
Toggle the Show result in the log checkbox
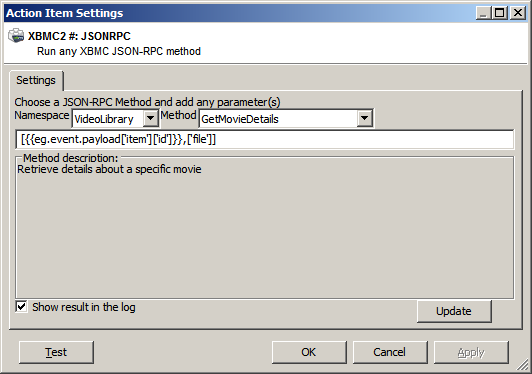[x=21, y=307]
